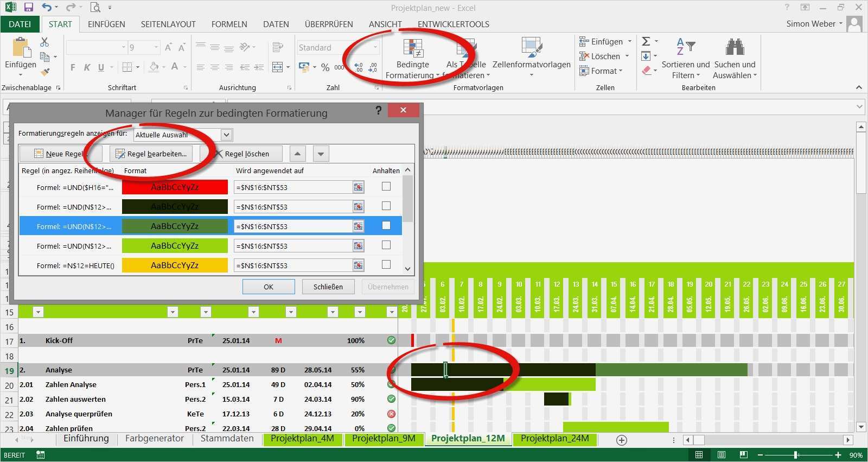868x462 pixels.
Task: Click the eraser clear icon in Bearbeiten
Action: coord(646,71)
